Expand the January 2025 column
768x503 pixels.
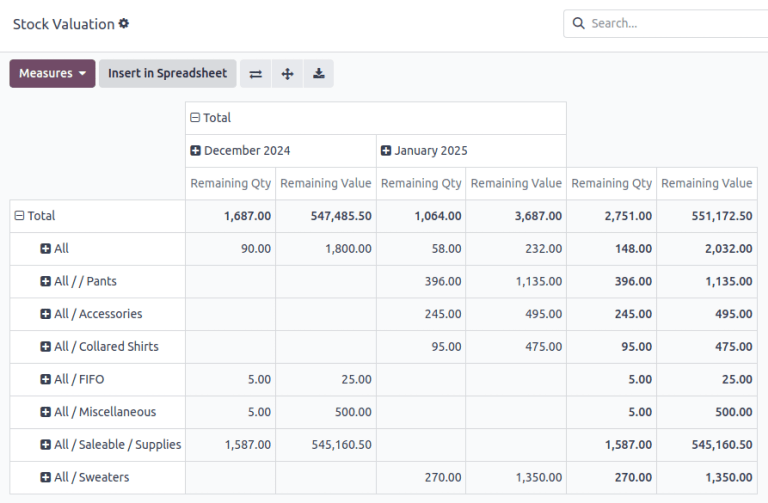[x=386, y=151]
